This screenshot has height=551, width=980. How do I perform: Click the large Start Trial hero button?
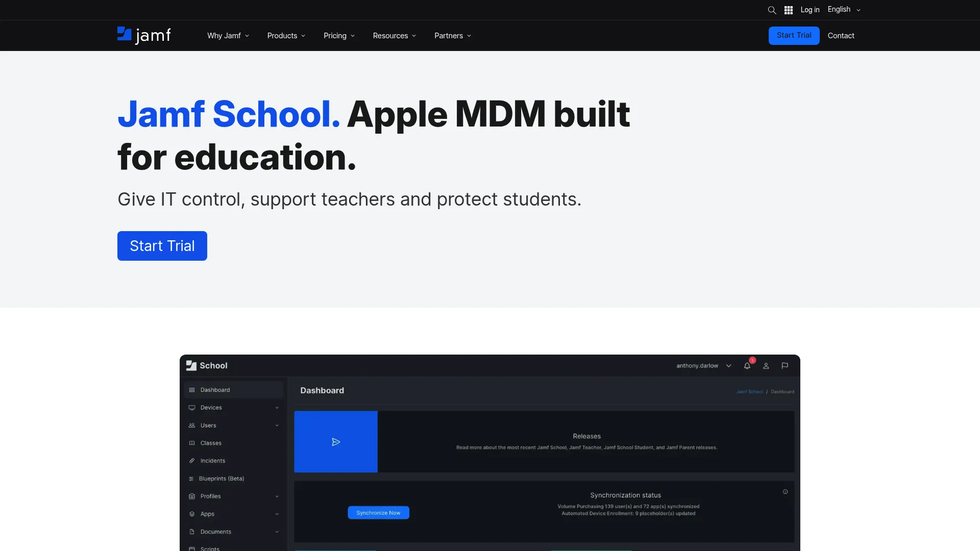pyautogui.click(x=162, y=246)
